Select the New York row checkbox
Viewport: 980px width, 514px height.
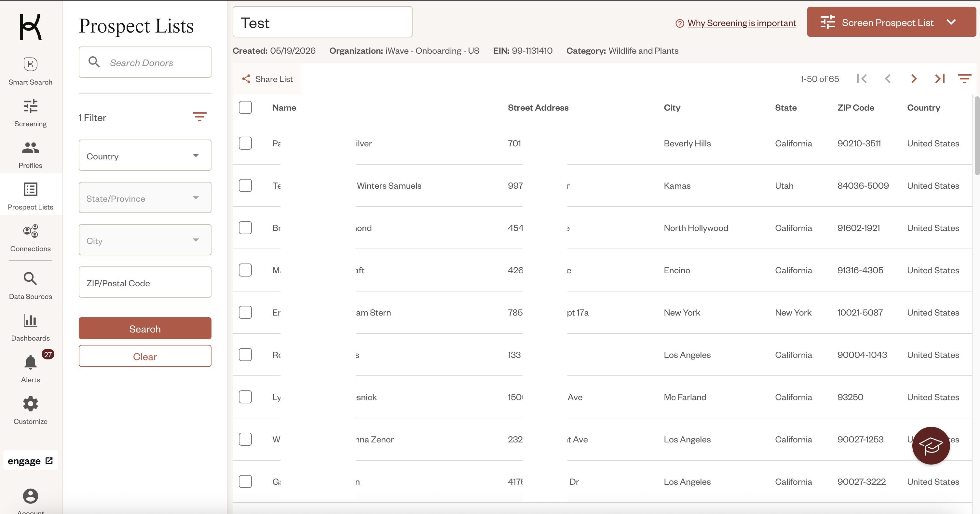point(245,312)
